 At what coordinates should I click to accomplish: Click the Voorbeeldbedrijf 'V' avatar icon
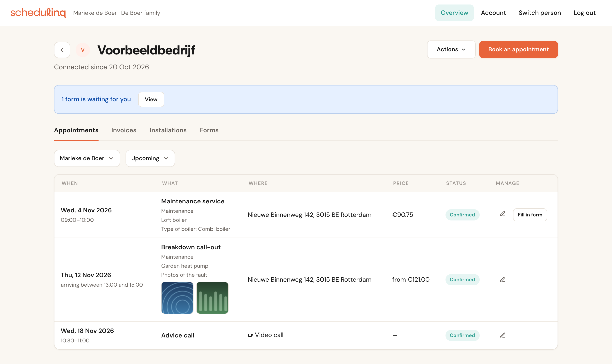click(83, 50)
